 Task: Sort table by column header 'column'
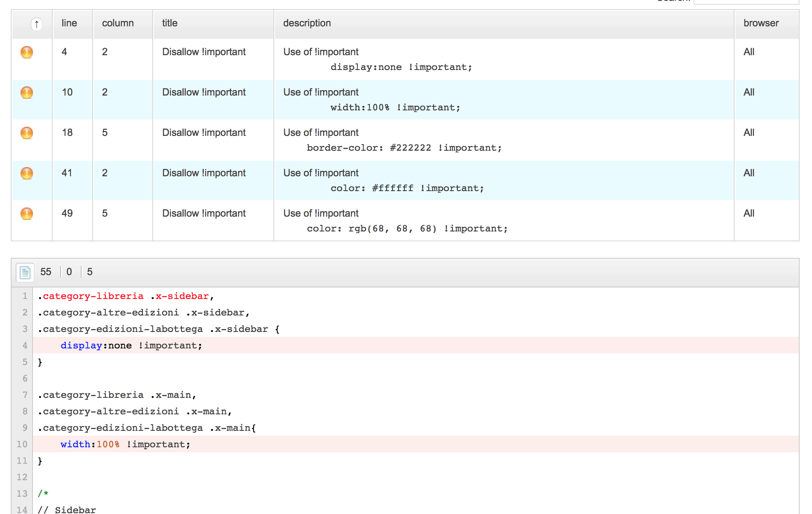[x=118, y=23]
